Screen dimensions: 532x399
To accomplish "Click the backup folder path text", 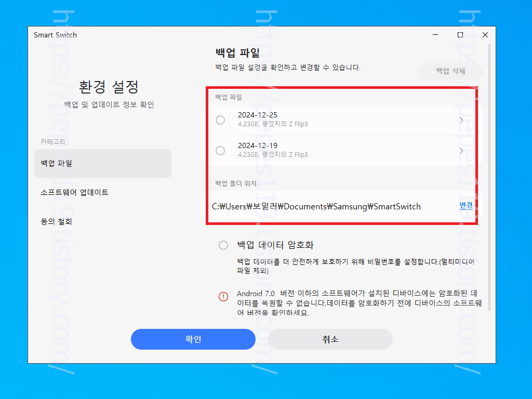I will click(x=316, y=206).
